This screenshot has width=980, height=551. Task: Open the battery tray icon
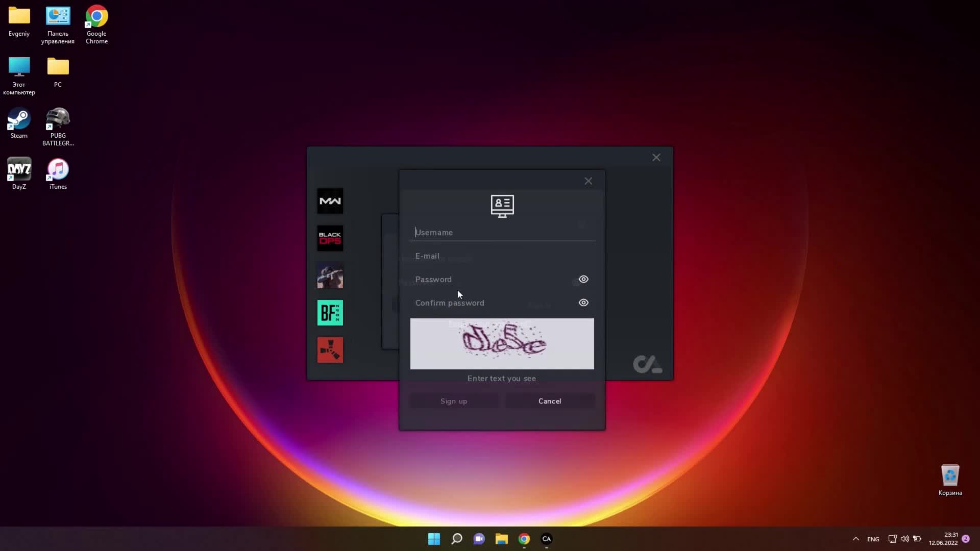click(x=917, y=539)
